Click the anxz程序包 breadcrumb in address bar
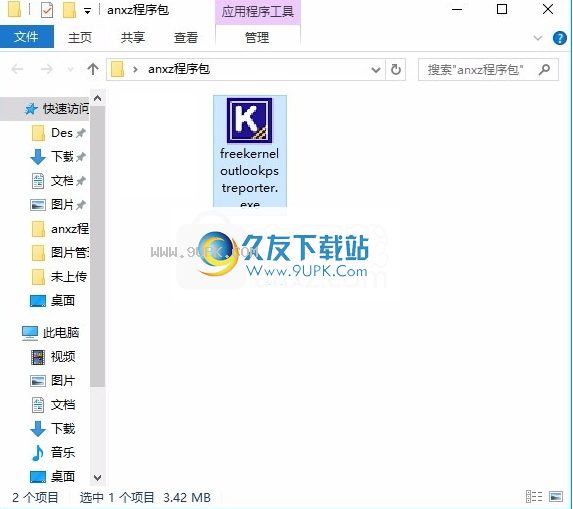The height and width of the screenshot is (509, 573). tap(179, 69)
